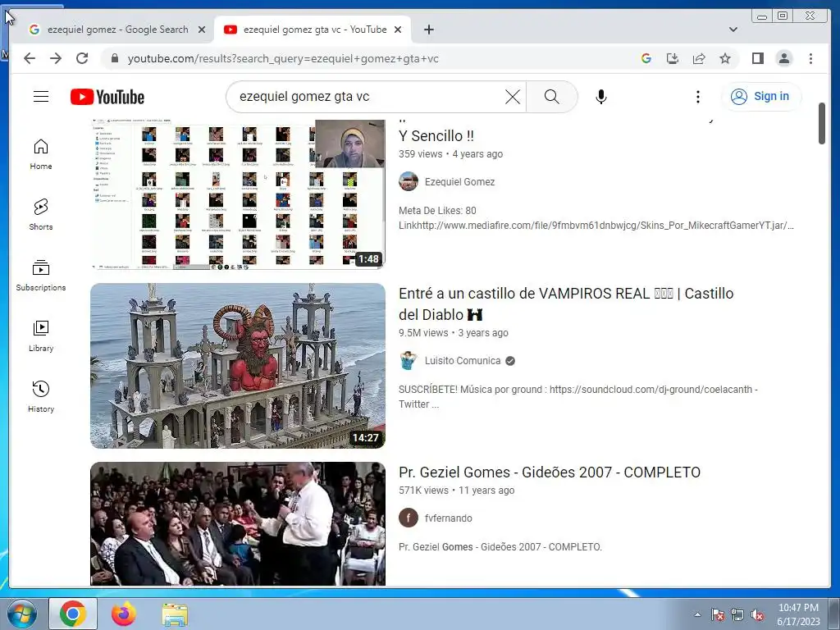Open YouTube settings three-dot menu
This screenshot has height=630, width=840.
pyautogui.click(x=697, y=97)
